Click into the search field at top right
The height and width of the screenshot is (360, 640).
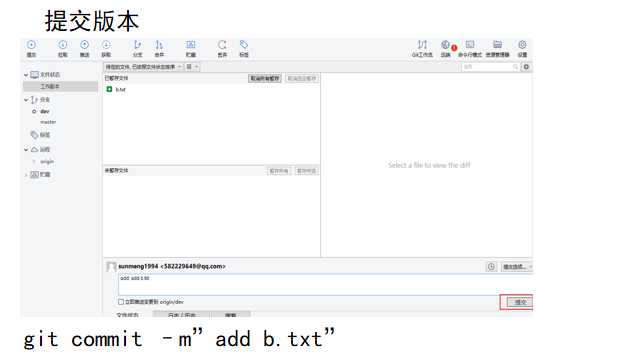point(490,67)
